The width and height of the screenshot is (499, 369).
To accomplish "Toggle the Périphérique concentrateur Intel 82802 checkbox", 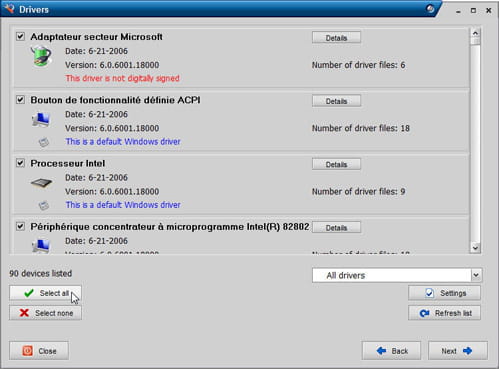I will pyautogui.click(x=20, y=226).
